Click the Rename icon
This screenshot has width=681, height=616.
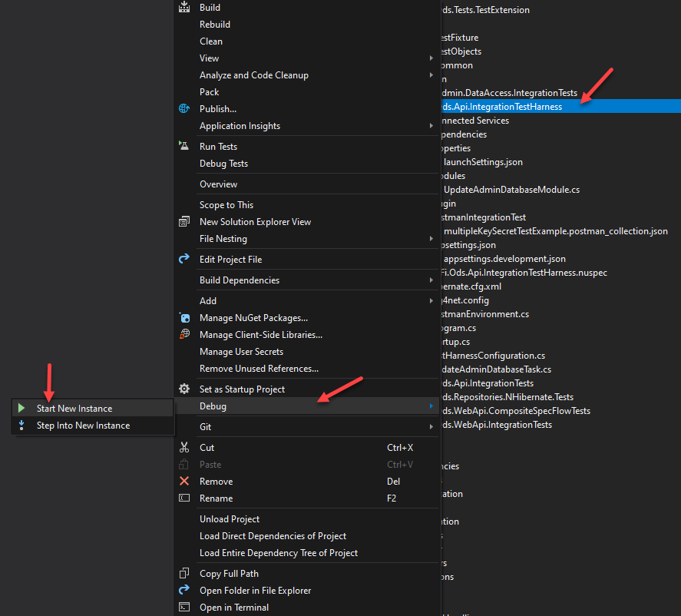[x=184, y=498]
